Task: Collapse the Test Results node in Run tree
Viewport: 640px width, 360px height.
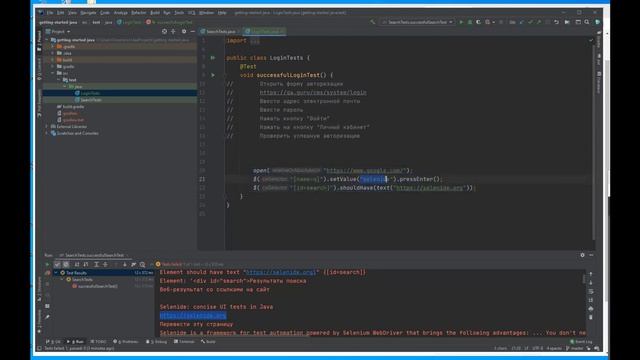Action: [56, 273]
